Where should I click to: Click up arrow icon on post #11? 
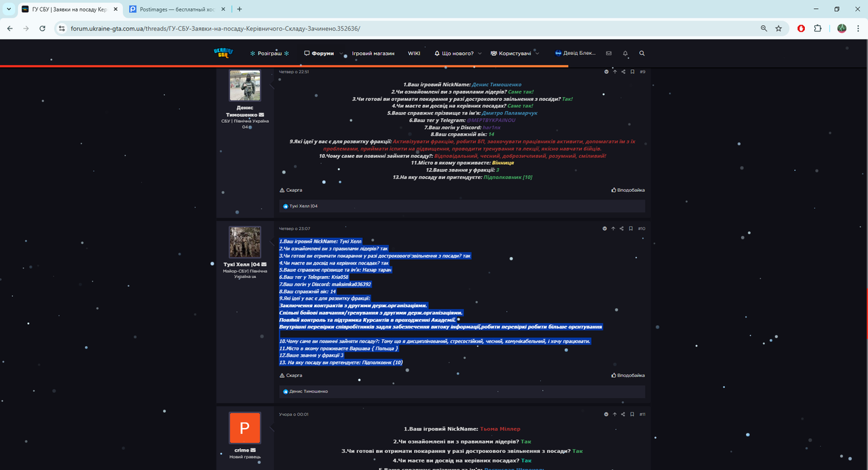click(615, 414)
